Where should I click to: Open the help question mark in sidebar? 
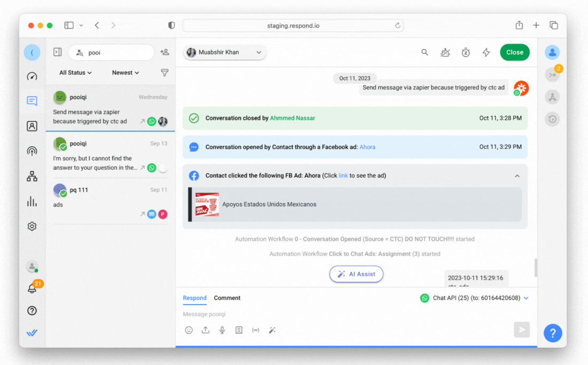coord(32,311)
